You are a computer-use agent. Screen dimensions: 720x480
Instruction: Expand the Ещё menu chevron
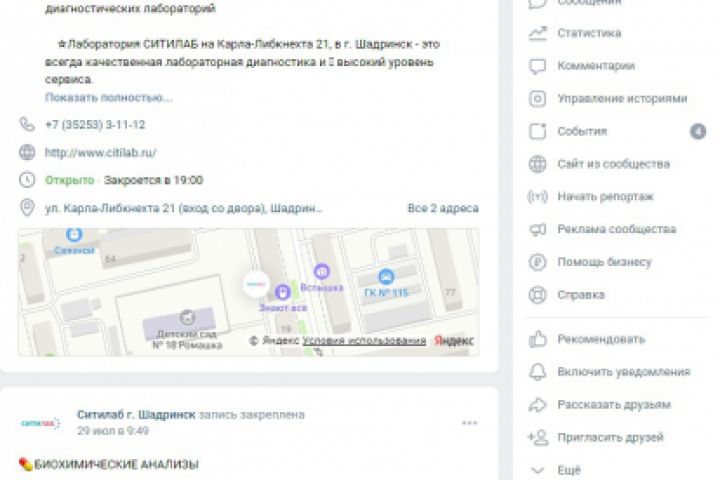(x=537, y=470)
